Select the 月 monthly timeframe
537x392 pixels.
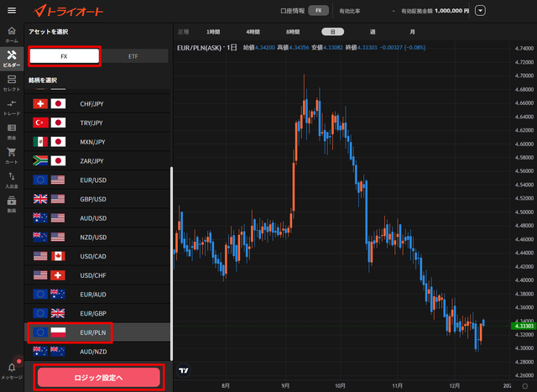click(x=412, y=32)
